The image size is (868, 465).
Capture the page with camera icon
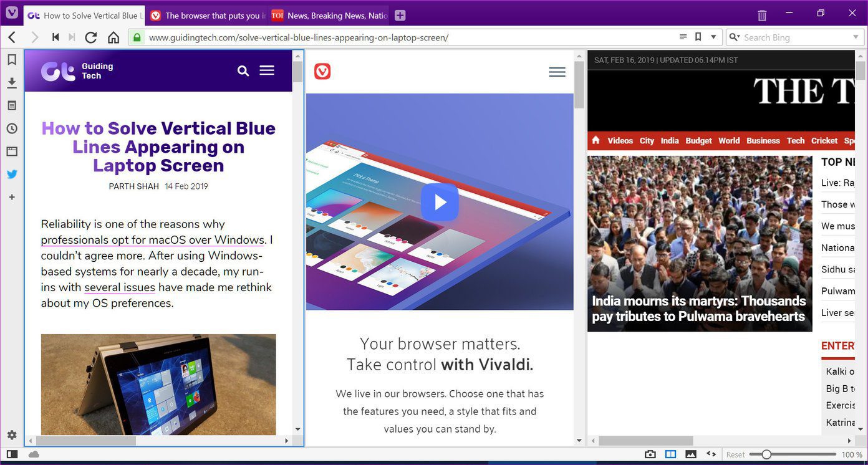(650, 454)
